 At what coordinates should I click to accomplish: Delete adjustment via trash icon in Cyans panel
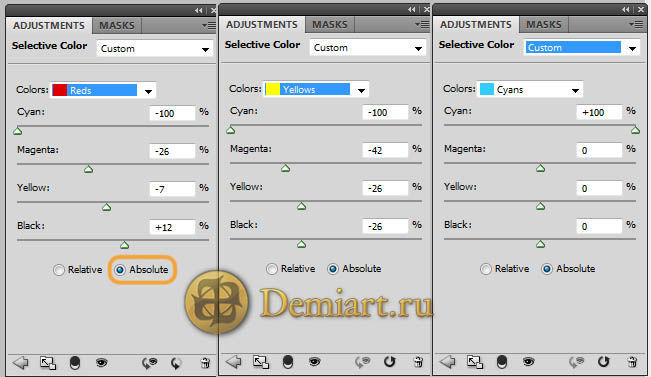click(632, 362)
